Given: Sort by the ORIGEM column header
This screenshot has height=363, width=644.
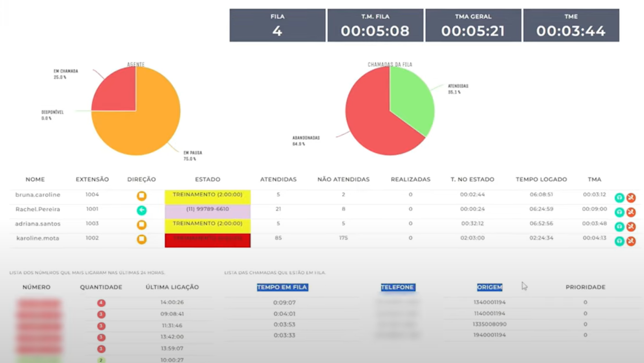Looking at the screenshot, I should click(489, 287).
